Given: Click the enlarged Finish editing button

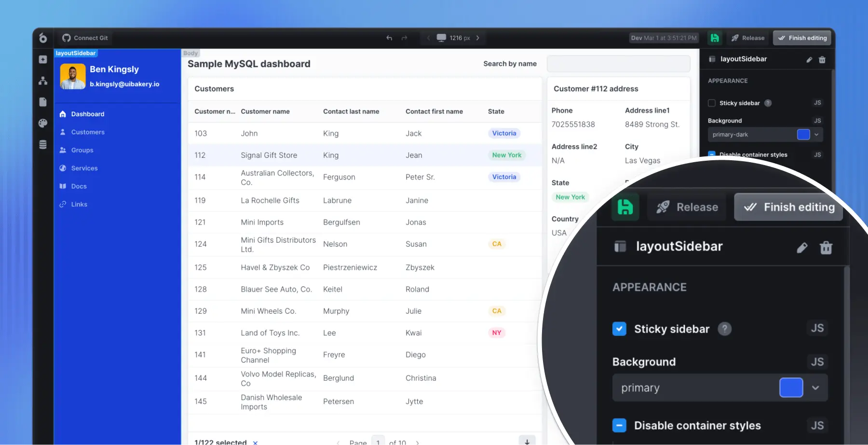Looking at the screenshot, I should point(788,207).
